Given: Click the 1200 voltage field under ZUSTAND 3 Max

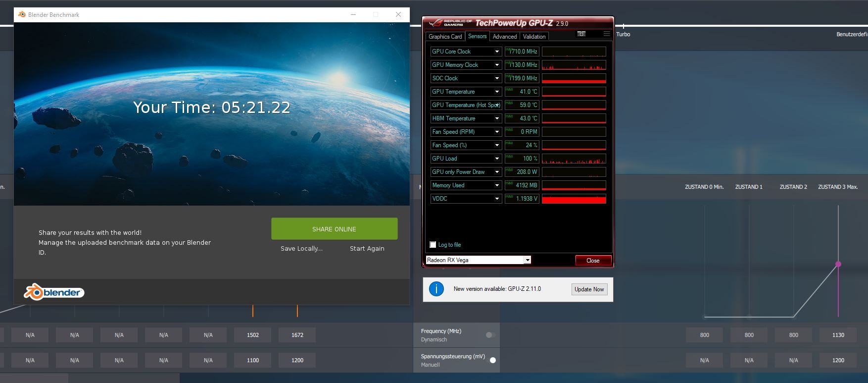Looking at the screenshot, I should coord(838,360).
